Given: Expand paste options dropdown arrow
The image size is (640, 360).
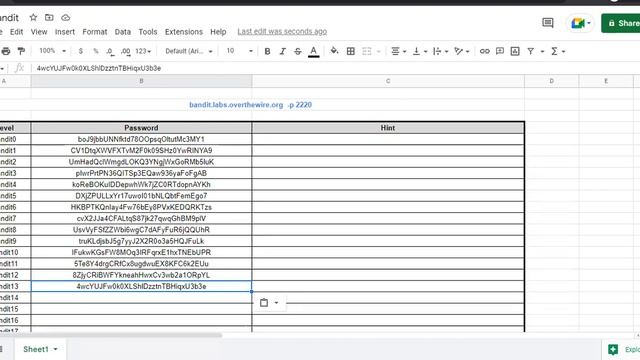Looking at the screenshot, I should (x=276, y=303).
